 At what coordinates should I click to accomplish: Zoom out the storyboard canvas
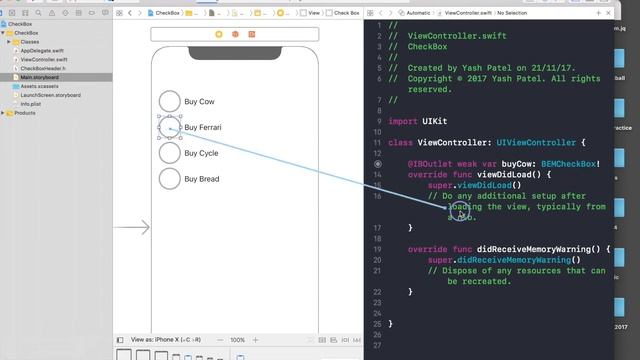coord(220,340)
